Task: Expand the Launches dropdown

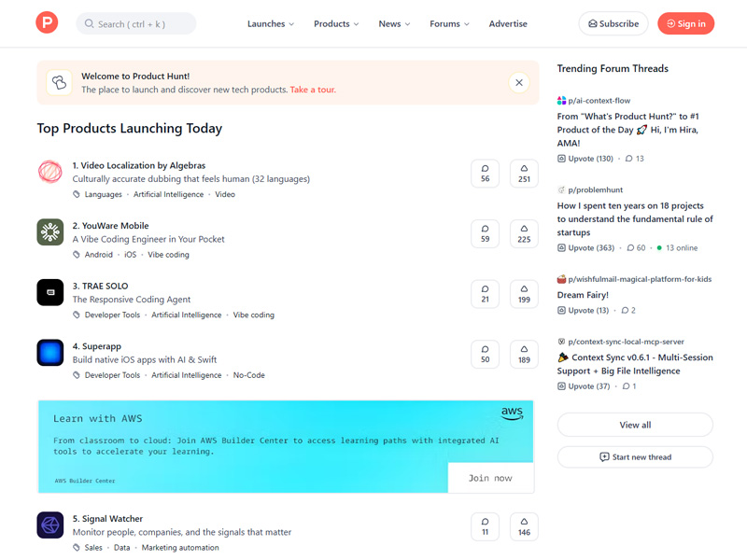Action: (271, 23)
